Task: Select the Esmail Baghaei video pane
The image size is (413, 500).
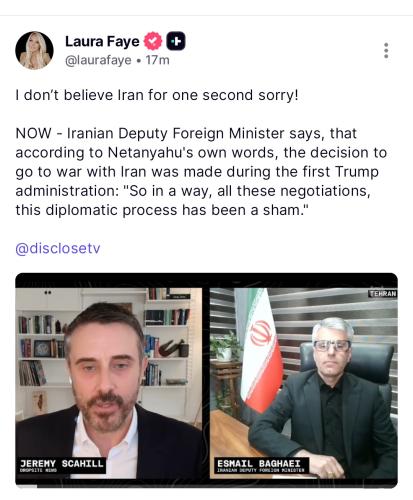Action: 304,383
